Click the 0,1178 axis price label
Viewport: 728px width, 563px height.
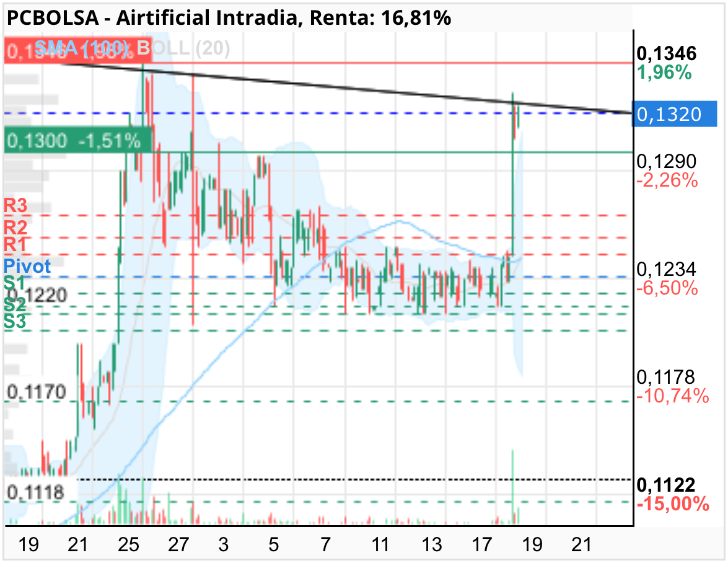tap(666, 377)
